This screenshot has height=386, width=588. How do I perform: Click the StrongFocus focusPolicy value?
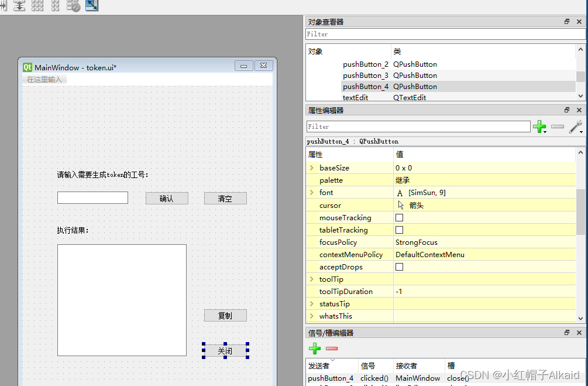pyautogui.click(x=416, y=242)
